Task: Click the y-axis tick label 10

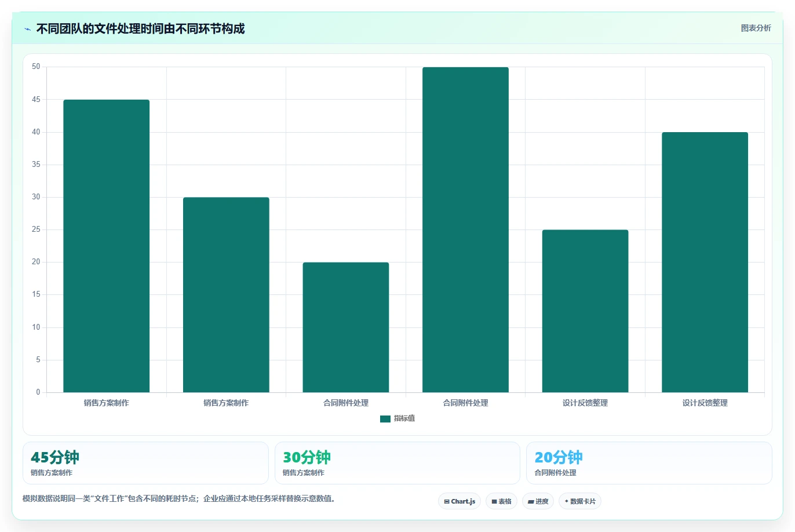Action: pos(36,327)
